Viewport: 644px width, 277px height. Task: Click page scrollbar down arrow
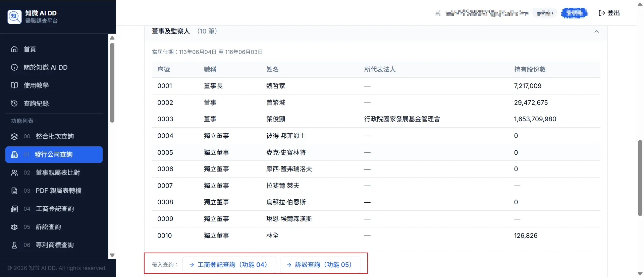(x=640, y=273)
